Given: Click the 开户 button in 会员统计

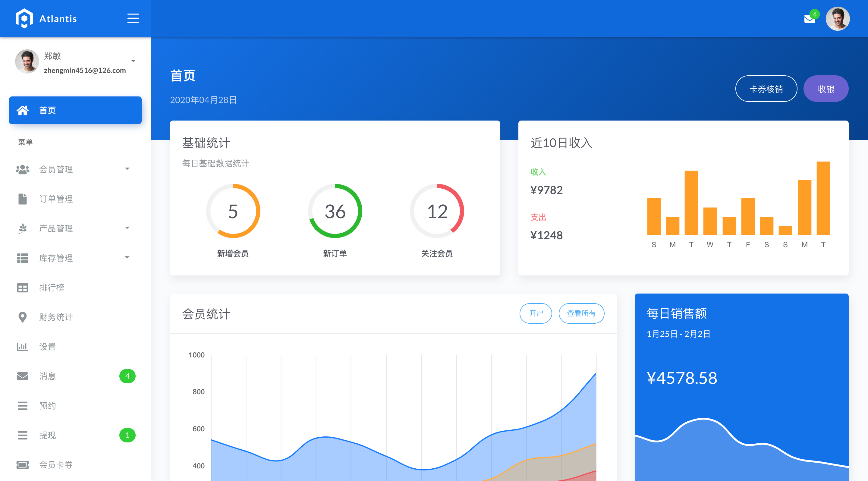Looking at the screenshot, I should 536,313.
